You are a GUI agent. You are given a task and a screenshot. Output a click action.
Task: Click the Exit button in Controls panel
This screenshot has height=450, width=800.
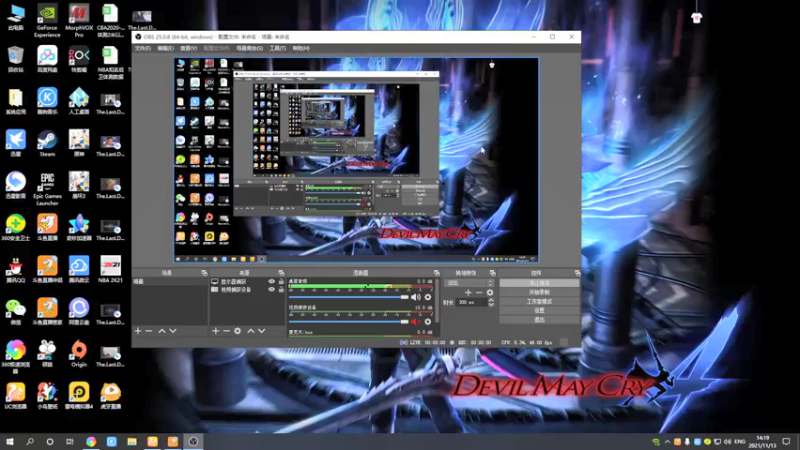pyautogui.click(x=539, y=320)
